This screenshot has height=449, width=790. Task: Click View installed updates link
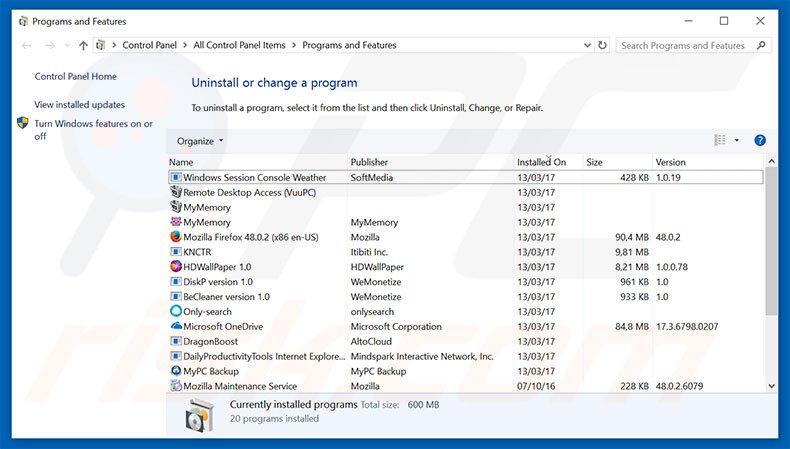tap(79, 104)
